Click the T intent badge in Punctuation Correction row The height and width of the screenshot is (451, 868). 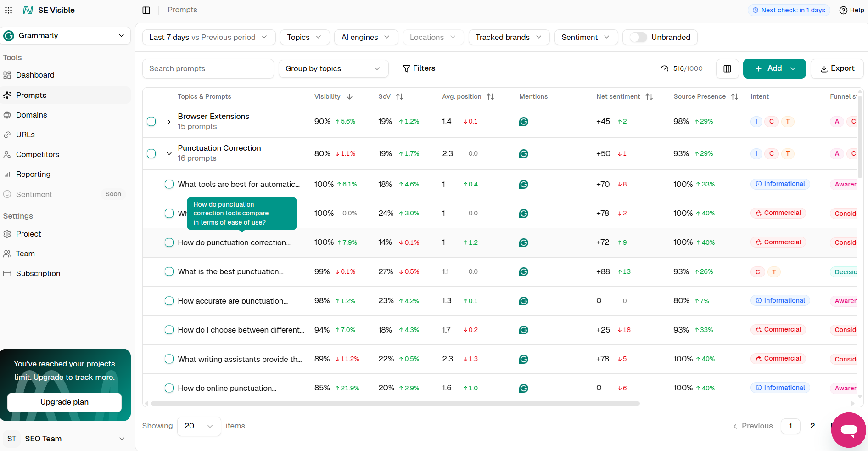[788, 154]
